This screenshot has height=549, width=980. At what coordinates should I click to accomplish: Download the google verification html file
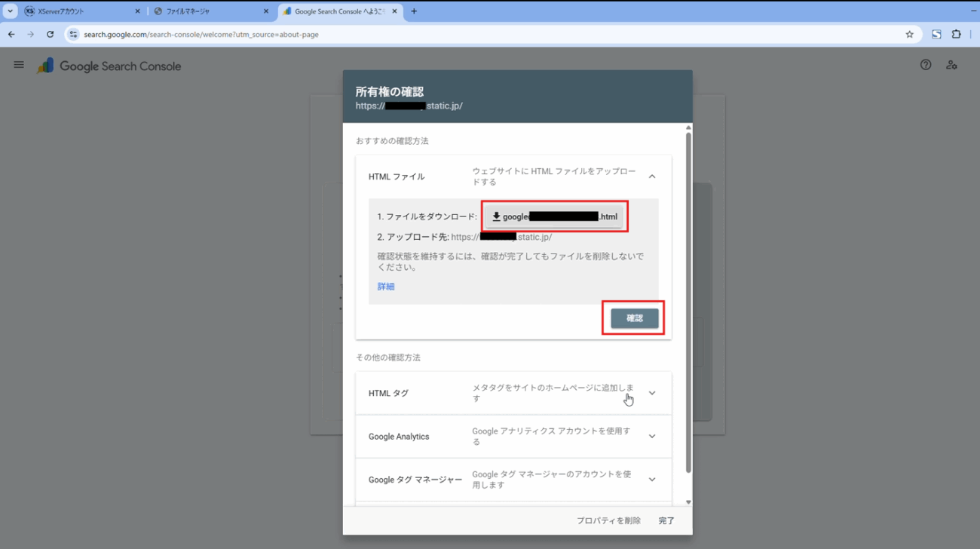click(x=554, y=217)
